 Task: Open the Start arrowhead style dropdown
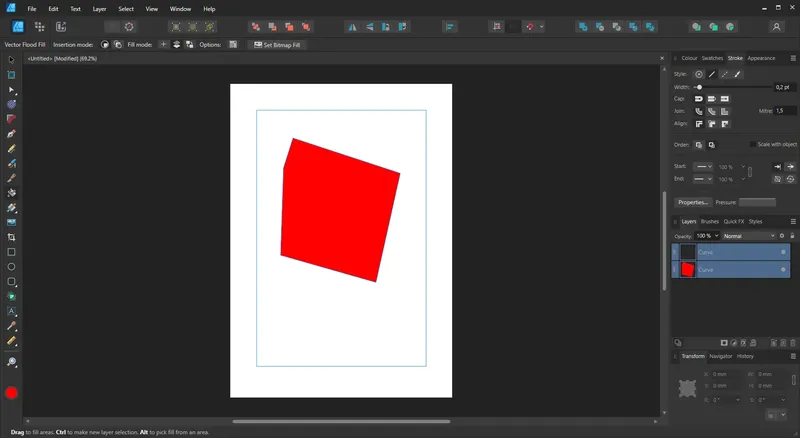703,166
